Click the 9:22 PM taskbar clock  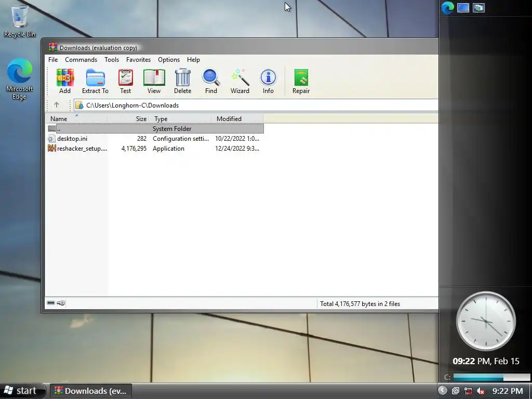508,391
